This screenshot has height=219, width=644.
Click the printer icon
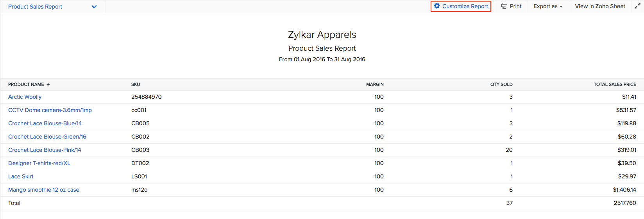click(x=504, y=6)
